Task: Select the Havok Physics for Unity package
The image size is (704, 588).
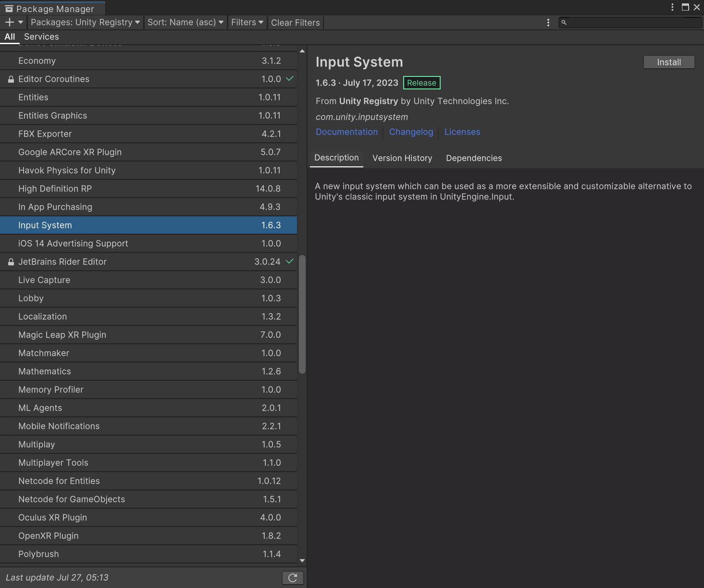Action: pyautogui.click(x=148, y=171)
